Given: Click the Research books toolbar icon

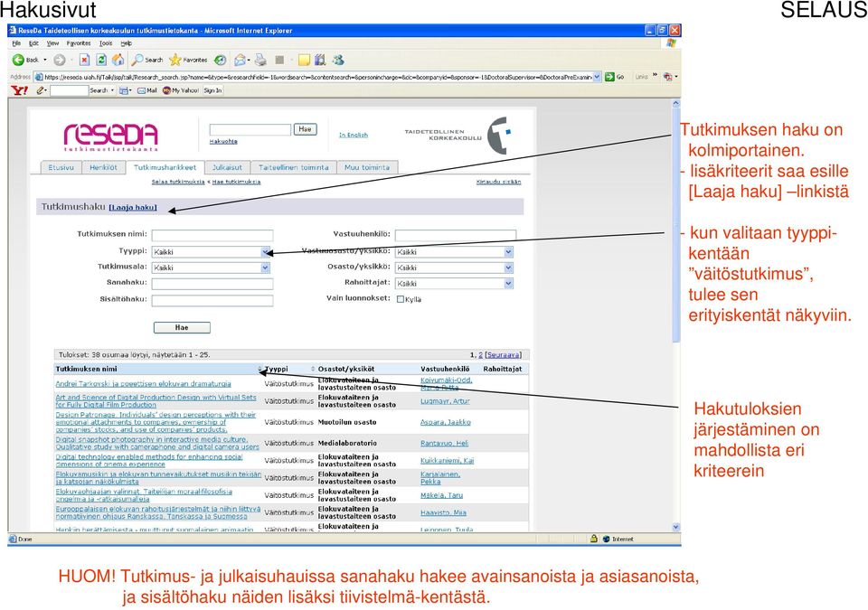Looking at the screenshot, I should click(x=320, y=60).
